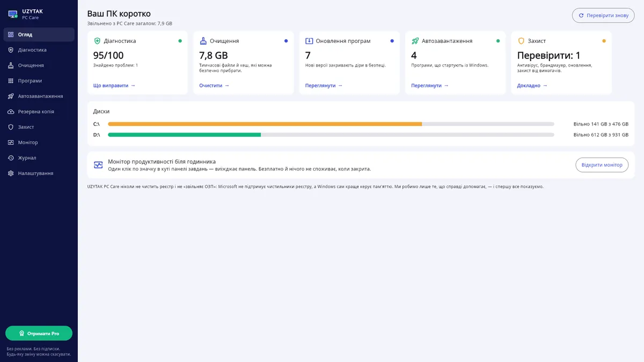The width and height of the screenshot is (644, 362).
Task: Click the orange shield icon on Захист card
Action: (x=521, y=41)
